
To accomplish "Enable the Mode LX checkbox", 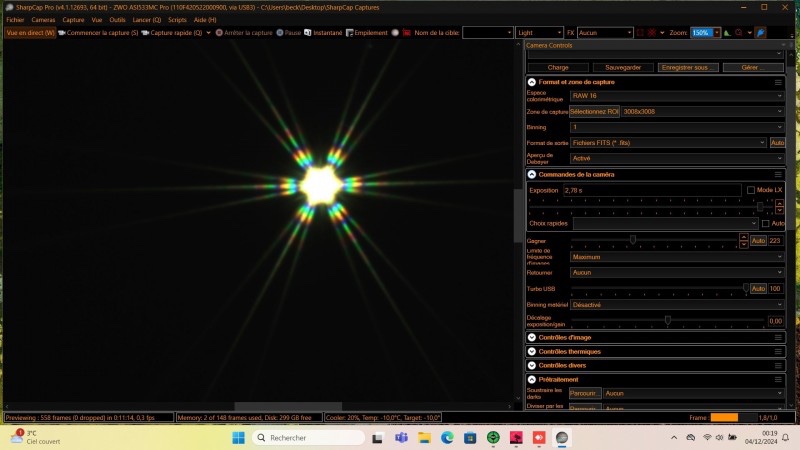I will [751, 190].
